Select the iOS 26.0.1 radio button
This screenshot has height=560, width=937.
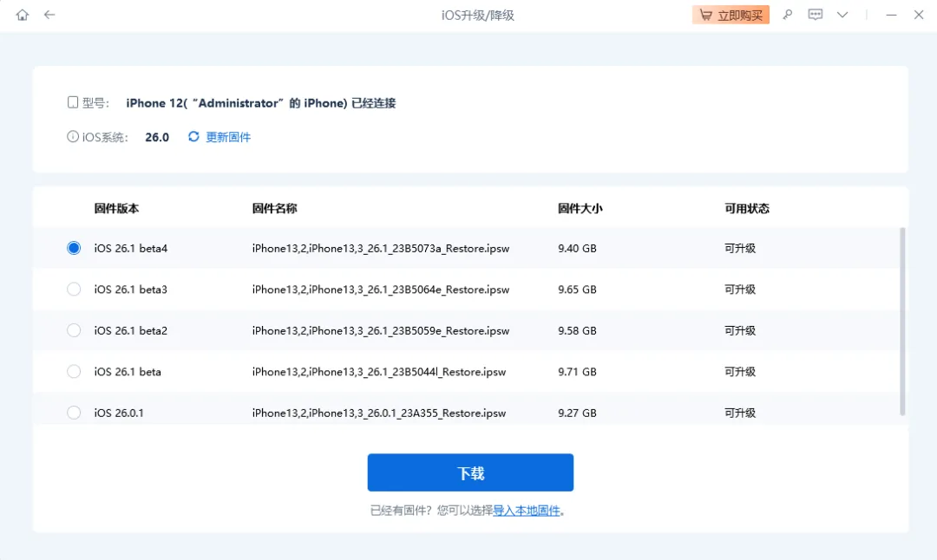[x=74, y=413]
